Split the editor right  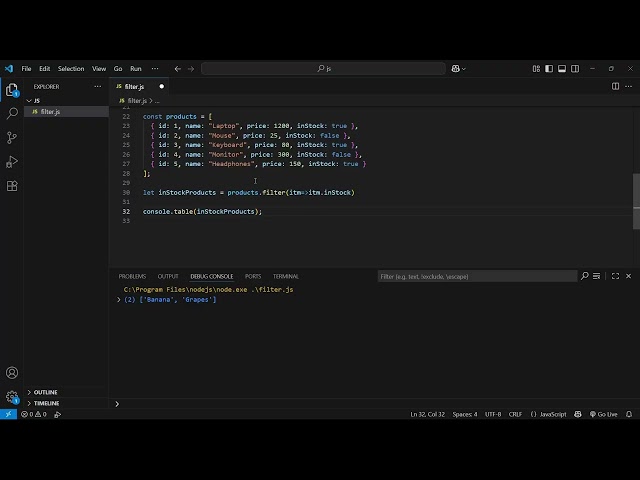615,86
